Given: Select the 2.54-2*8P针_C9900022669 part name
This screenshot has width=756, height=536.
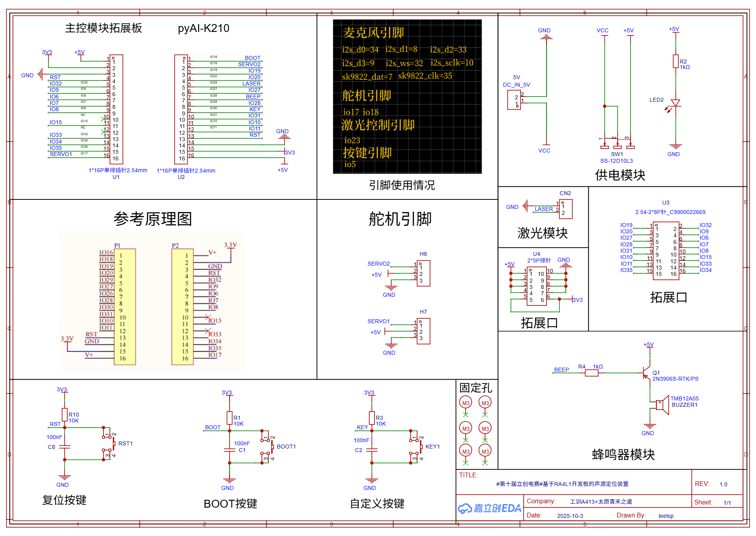Looking at the screenshot, I should [670, 212].
